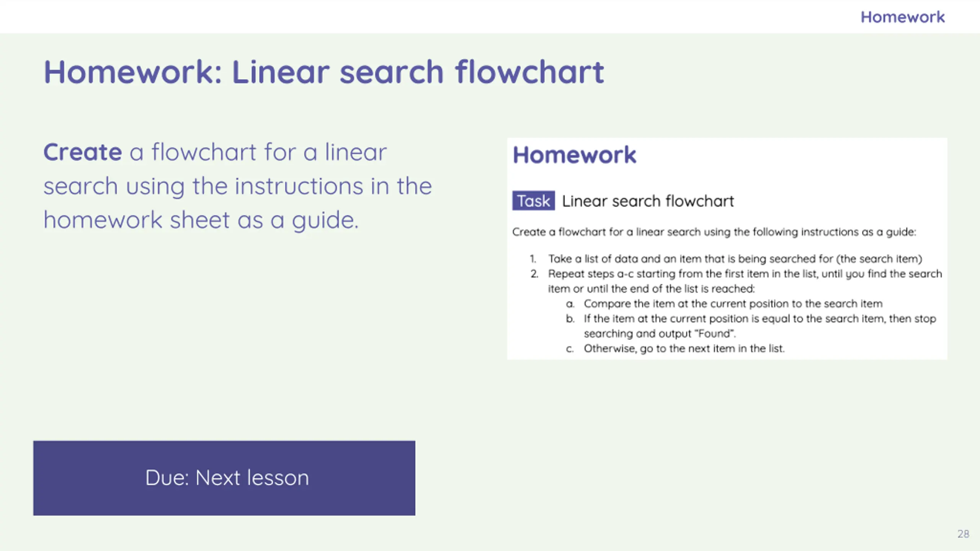
Task: Click the purple 'Task' badge
Action: [534, 201]
